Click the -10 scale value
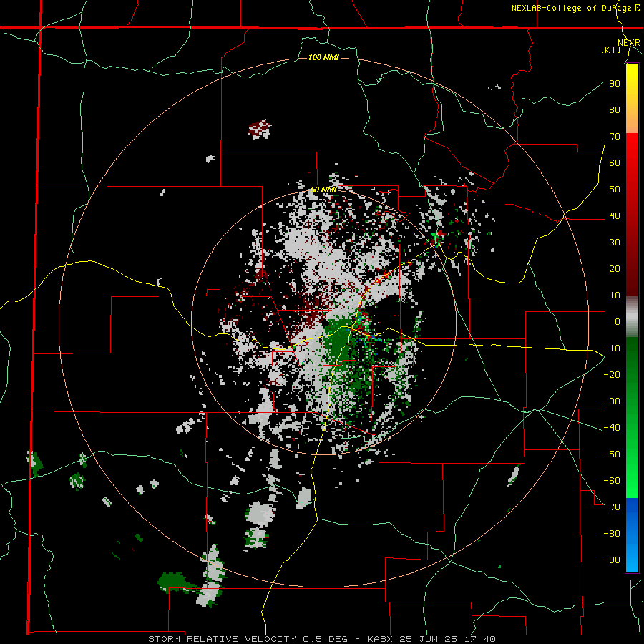 pos(612,348)
